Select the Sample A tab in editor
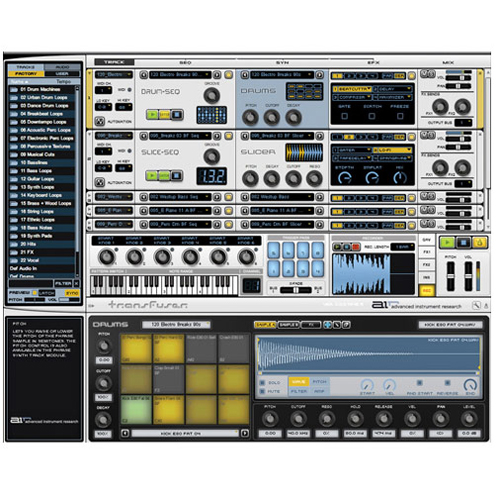500x500 pixels. [265, 325]
